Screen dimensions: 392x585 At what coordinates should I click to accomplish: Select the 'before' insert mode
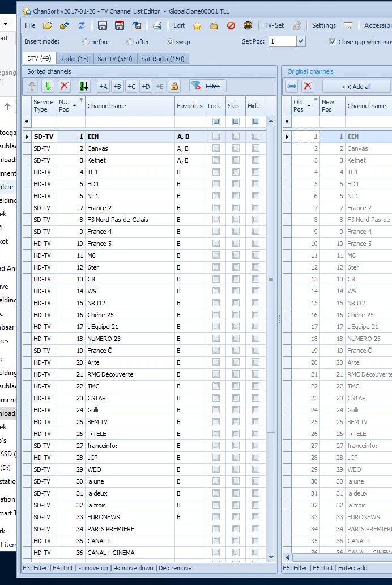pos(86,42)
